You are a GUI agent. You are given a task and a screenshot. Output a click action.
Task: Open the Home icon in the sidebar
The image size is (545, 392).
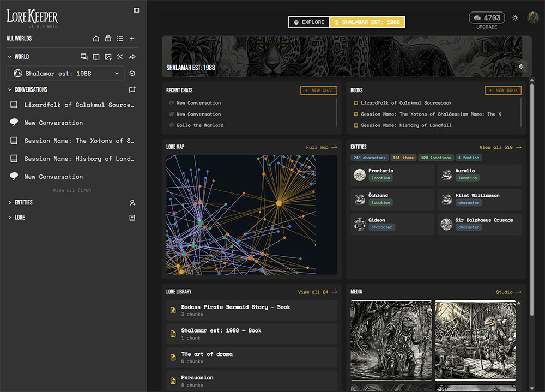pyautogui.click(x=96, y=39)
